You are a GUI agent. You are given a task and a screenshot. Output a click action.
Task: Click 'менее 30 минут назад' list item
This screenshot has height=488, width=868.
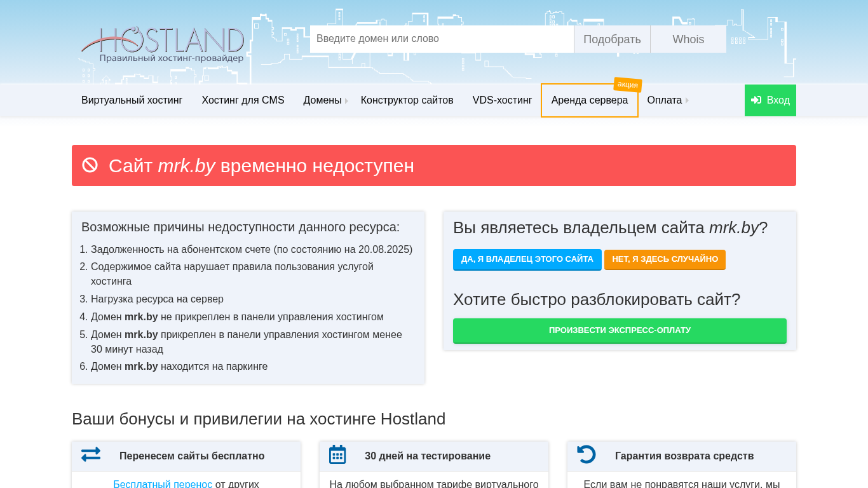(247, 342)
